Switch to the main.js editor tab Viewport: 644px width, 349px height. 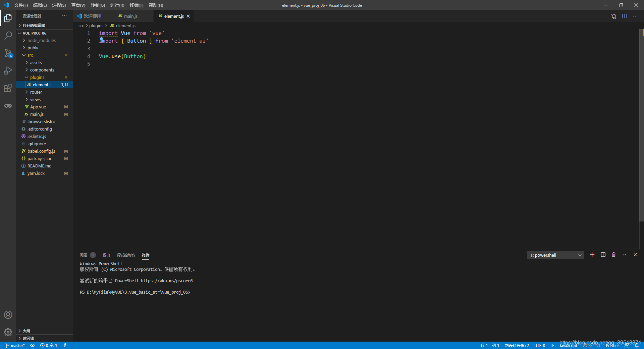click(133, 16)
